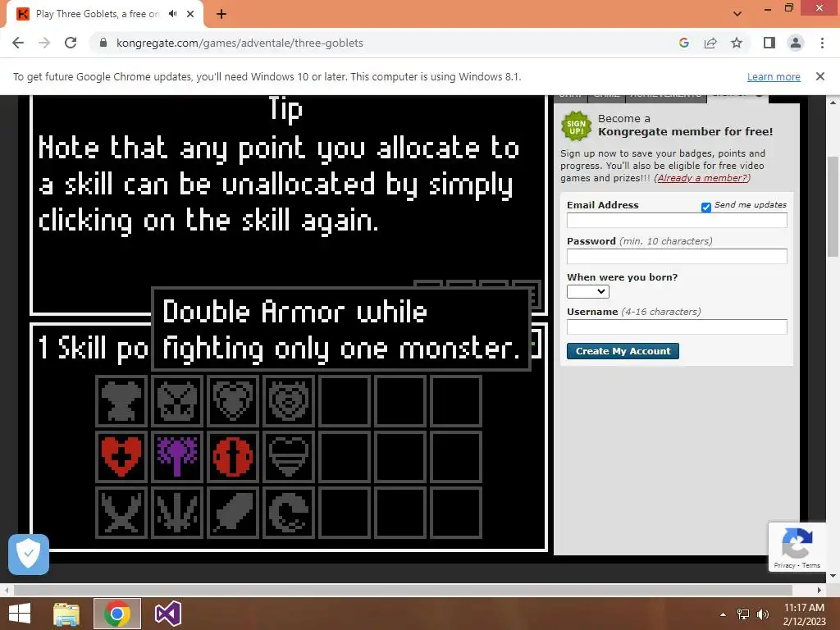This screenshot has width=840, height=630.
Task: Select the gray chest armor skill icon
Action: pyautogui.click(x=121, y=400)
